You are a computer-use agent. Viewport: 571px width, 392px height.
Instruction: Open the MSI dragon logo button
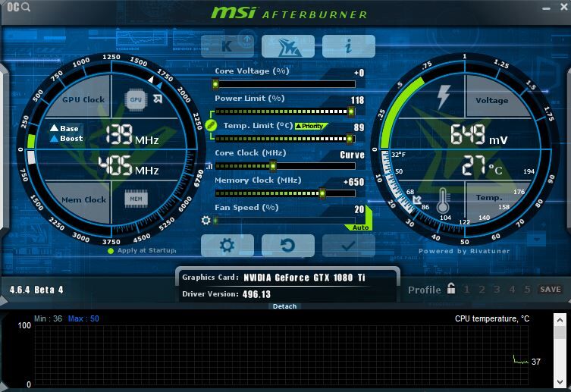(288, 46)
